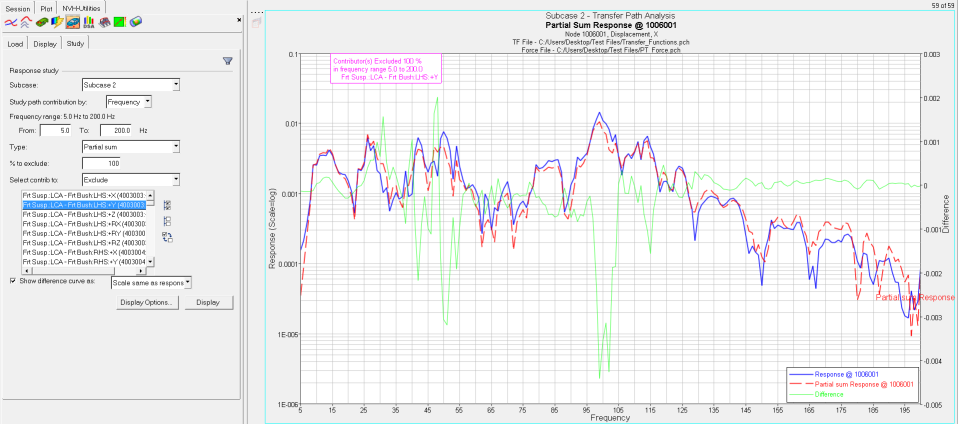Image resolution: width=958 pixels, height=424 pixels.
Task: Open the Subcase dropdown
Action: coord(131,85)
